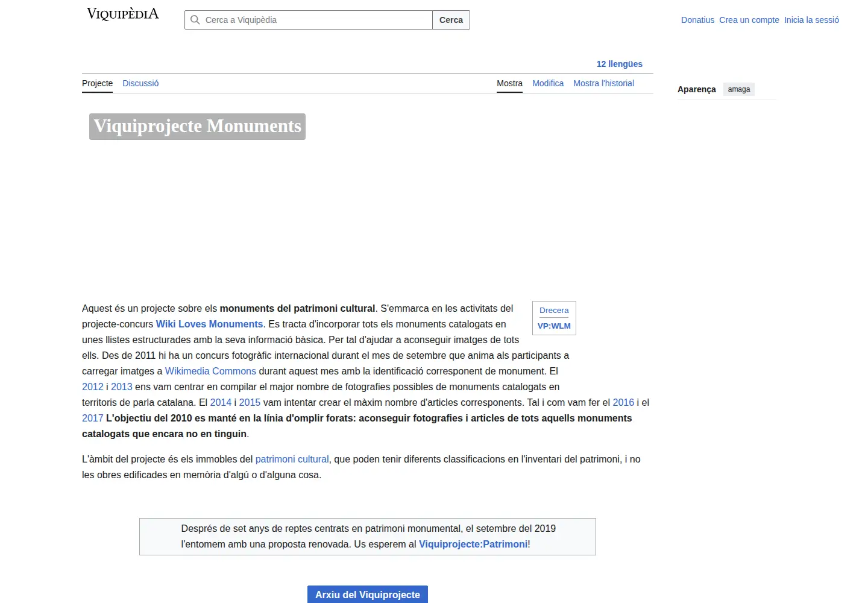Switch to the Discussió tab

coord(140,83)
